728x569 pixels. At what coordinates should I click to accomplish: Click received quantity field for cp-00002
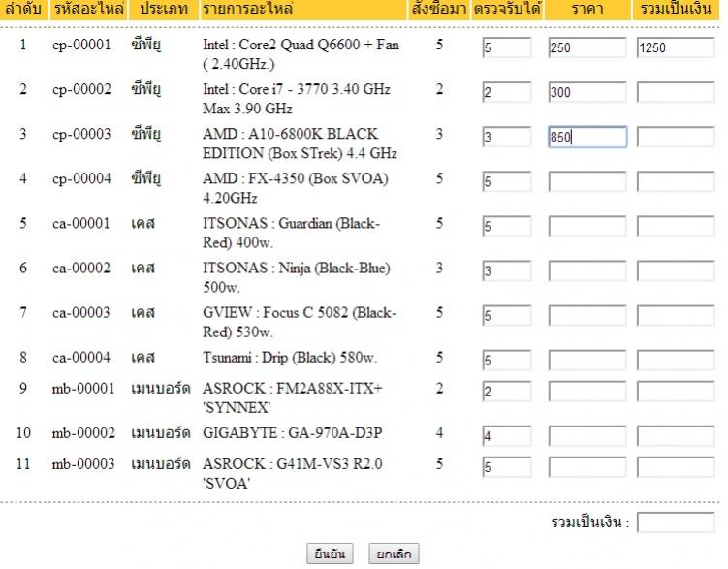pos(507,92)
